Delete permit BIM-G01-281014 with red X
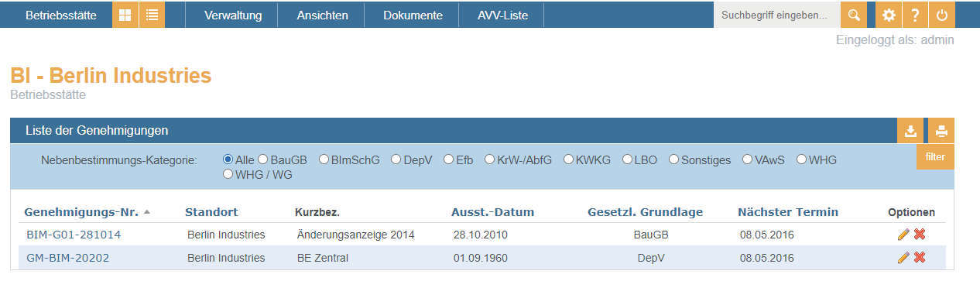This screenshot has height=288, width=980. coord(920,235)
